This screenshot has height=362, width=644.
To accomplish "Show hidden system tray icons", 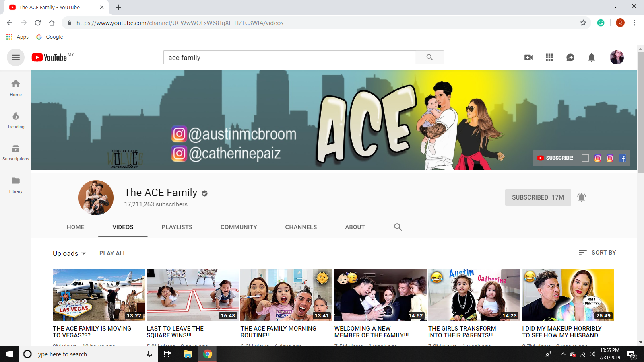I will [563, 354].
